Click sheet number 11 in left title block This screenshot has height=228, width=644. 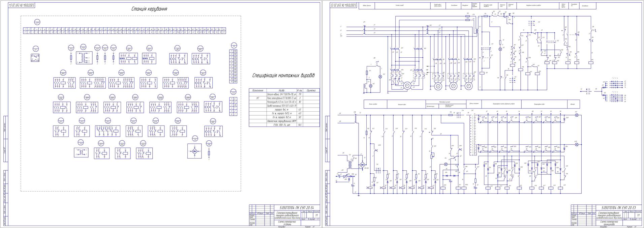pyautogui.click(x=316, y=215)
